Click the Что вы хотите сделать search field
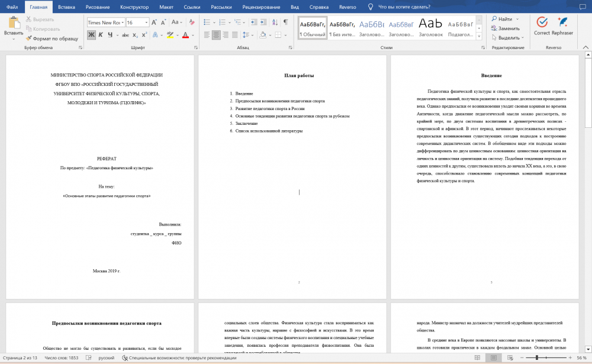 pos(404,7)
